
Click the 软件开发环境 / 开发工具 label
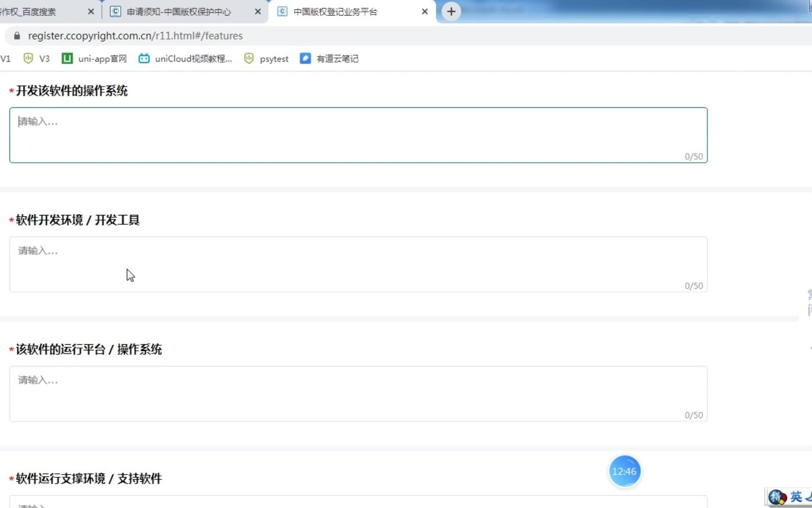click(x=78, y=220)
